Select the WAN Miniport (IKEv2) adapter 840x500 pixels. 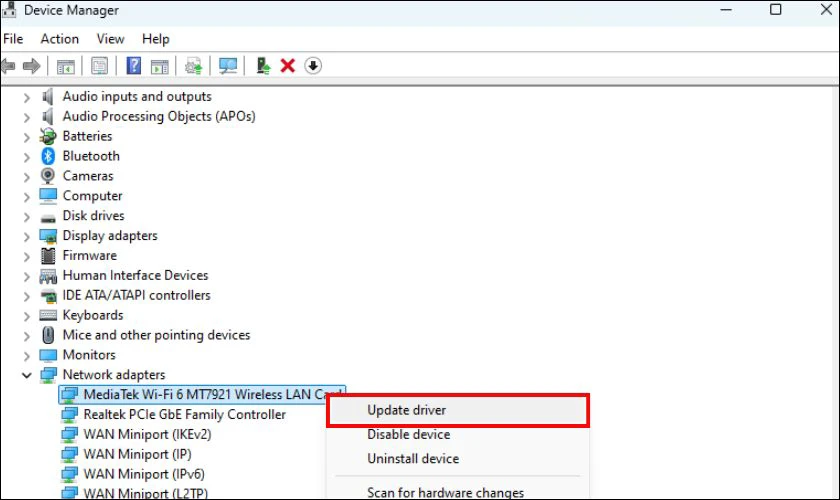pos(147,434)
